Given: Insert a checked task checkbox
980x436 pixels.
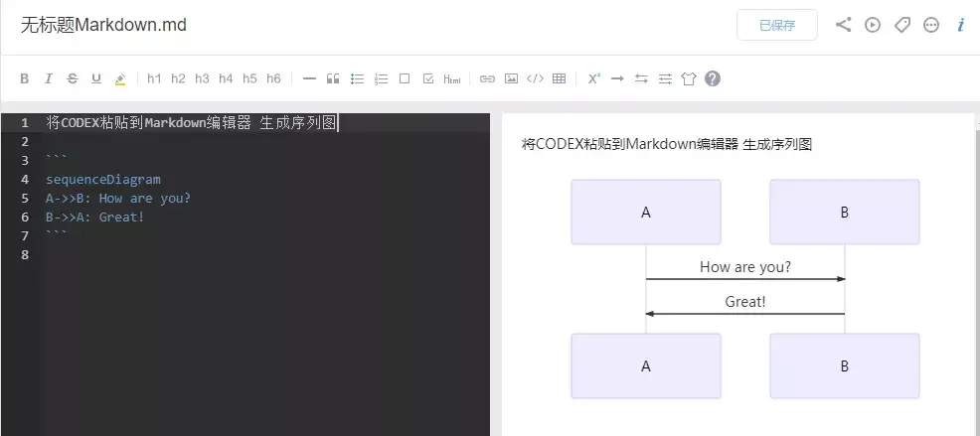Looking at the screenshot, I should [428, 78].
